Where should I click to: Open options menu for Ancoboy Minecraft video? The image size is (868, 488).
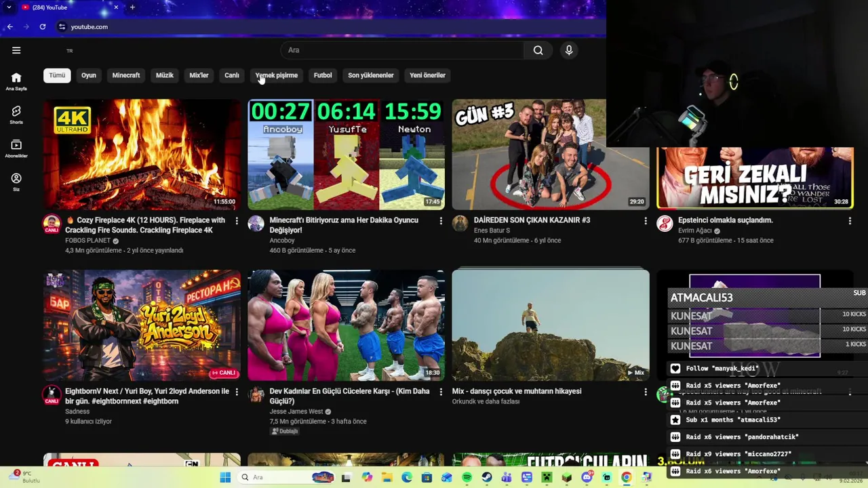click(x=441, y=221)
